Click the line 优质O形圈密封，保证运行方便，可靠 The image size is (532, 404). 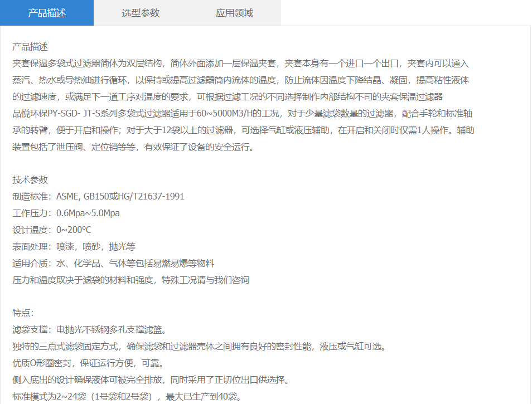pos(88,363)
